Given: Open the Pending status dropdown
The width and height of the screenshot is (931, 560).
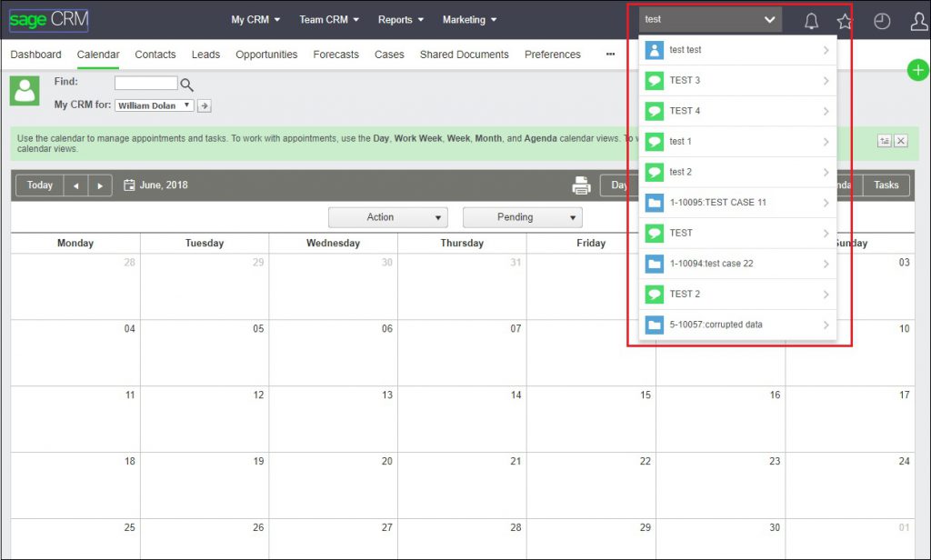Looking at the screenshot, I should pos(522,216).
